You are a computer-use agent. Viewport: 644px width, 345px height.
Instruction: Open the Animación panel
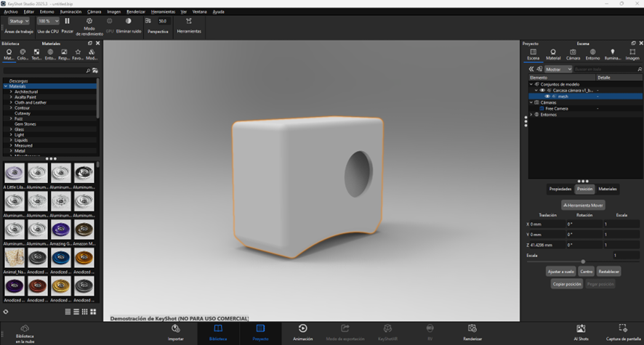point(302,333)
